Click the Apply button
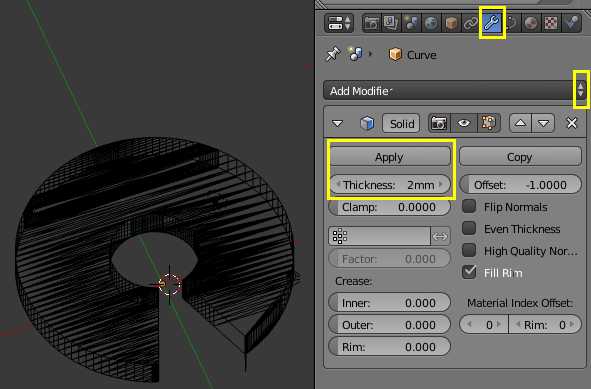Image resolution: width=591 pixels, height=389 pixels. tap(390, 157)
